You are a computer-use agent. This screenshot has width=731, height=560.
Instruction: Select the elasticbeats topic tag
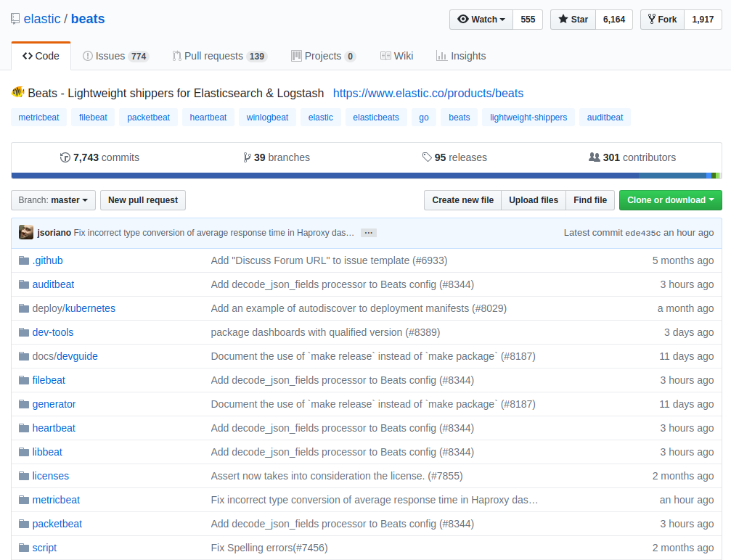[376, 118]
